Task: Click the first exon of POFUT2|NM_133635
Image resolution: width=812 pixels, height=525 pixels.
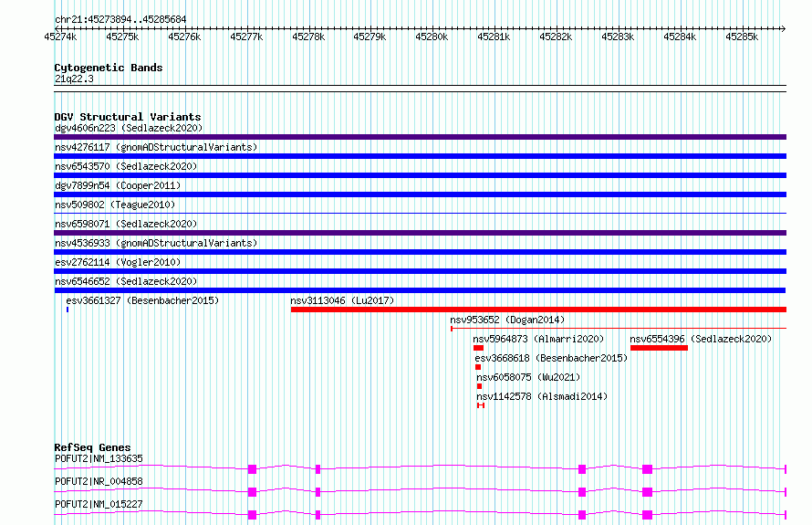Action: point(252,469)
